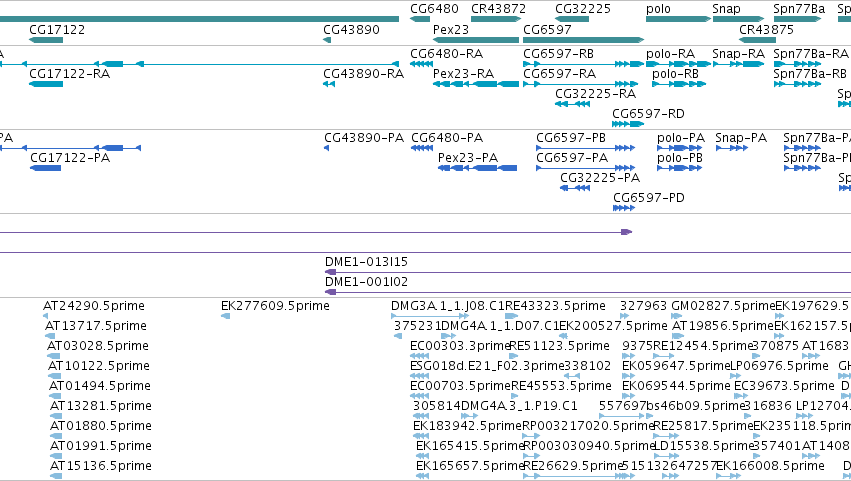Click the CG6597-RD transcript label
The width and height of the screenshot is (851, 481).
coord(648,113)
